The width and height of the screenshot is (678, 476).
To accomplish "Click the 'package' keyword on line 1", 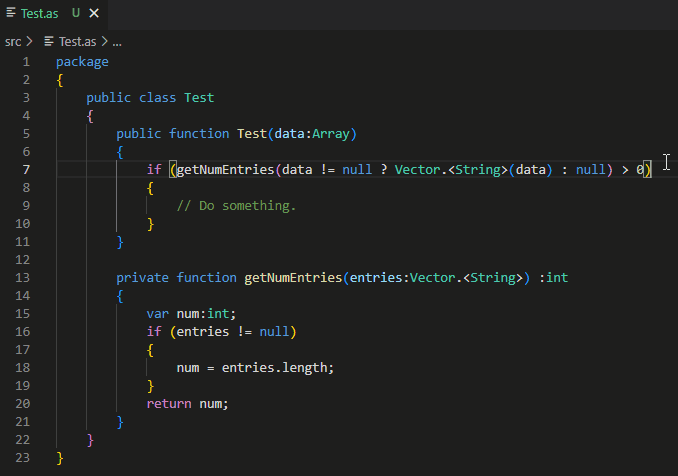I will pyautogui.click(x=82, y=62).
